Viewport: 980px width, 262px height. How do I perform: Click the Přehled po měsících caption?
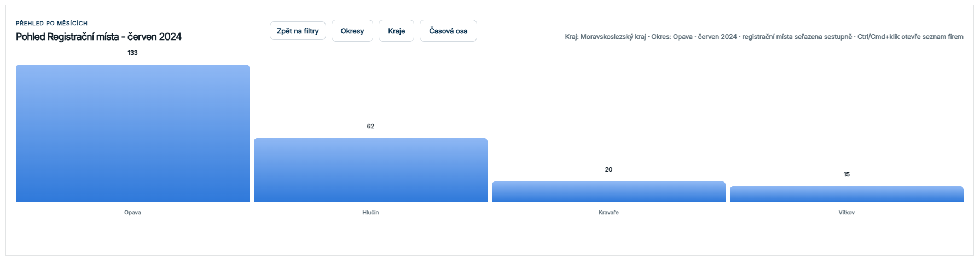51,24
